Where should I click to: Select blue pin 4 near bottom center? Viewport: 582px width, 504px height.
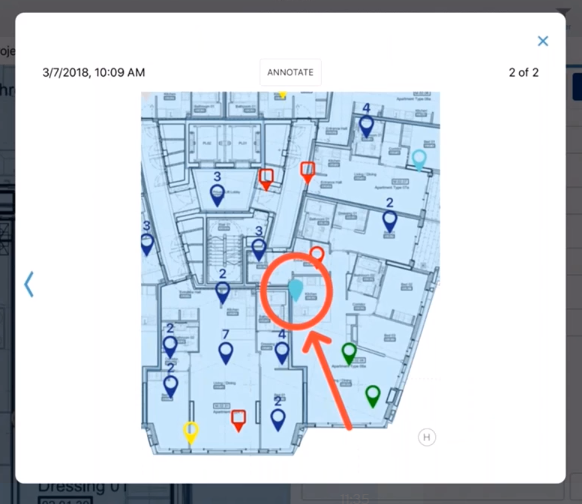(x=282, y=353)
